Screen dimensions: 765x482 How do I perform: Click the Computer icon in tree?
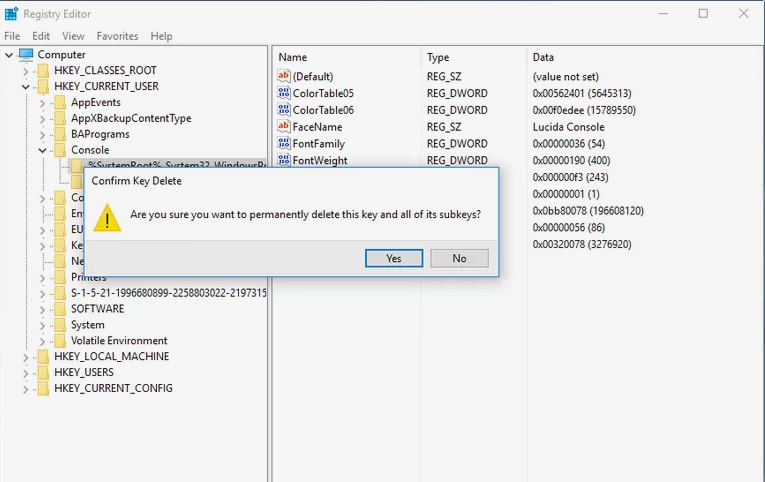pyautogui.click(x=26, y=55)
